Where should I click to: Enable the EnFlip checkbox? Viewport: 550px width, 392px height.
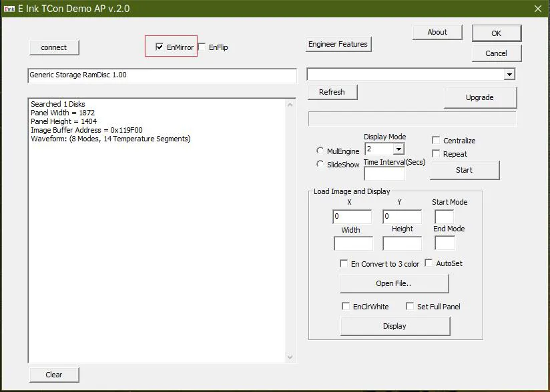click(202, 47)
